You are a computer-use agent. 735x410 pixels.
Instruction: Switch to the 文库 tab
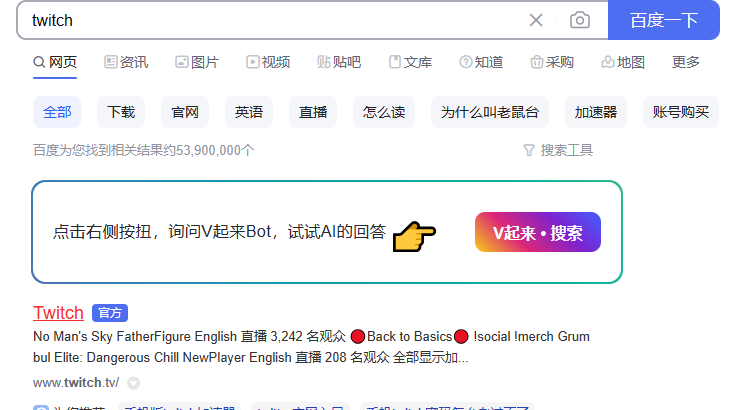410,62
